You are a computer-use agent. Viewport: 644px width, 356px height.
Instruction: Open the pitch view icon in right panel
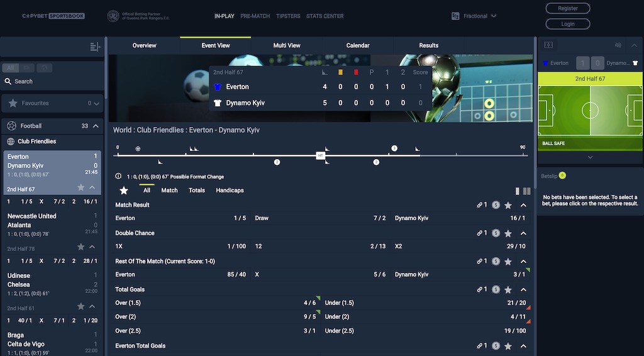click(x=548, y=45)
